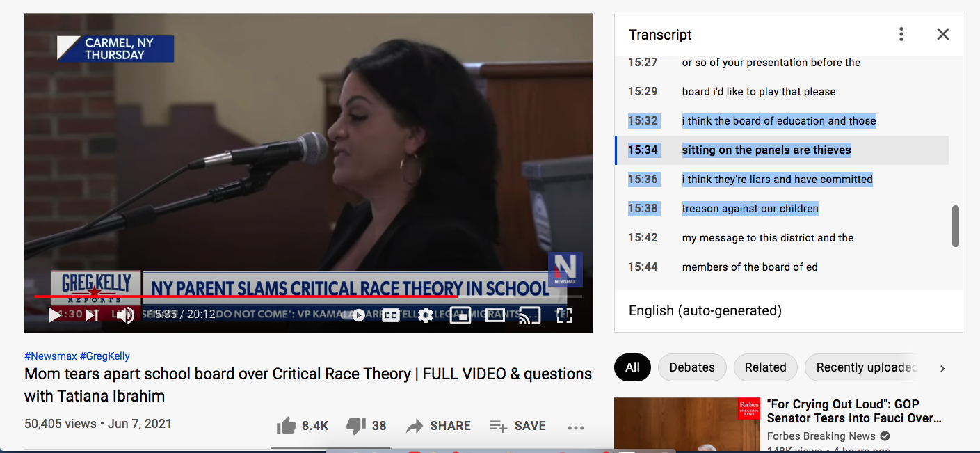980x453 pixels.
Task: Open video titled 'For Crying Out Loud'
Action: coord(854,411)
